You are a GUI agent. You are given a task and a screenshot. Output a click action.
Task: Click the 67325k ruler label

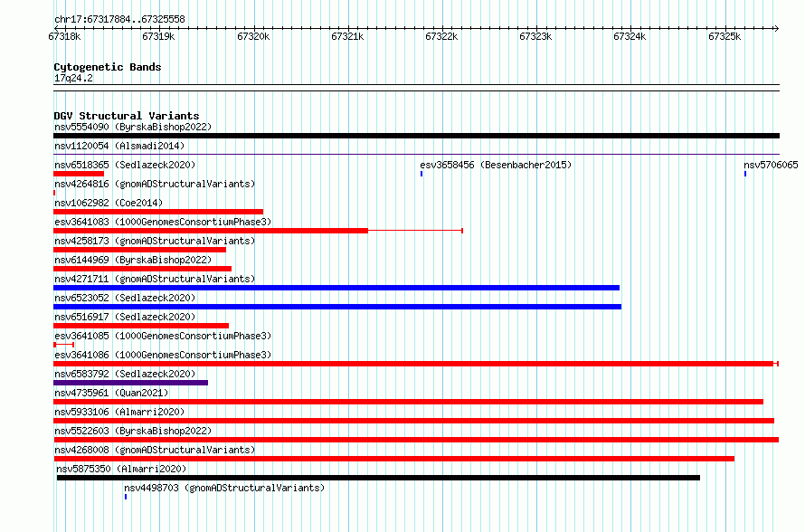click(x=724, y=36)
